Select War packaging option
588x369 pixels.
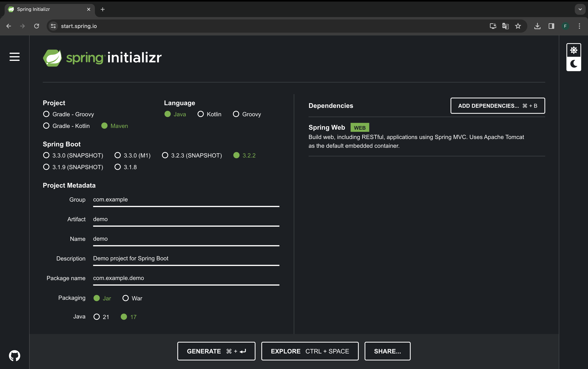(126, 298)
